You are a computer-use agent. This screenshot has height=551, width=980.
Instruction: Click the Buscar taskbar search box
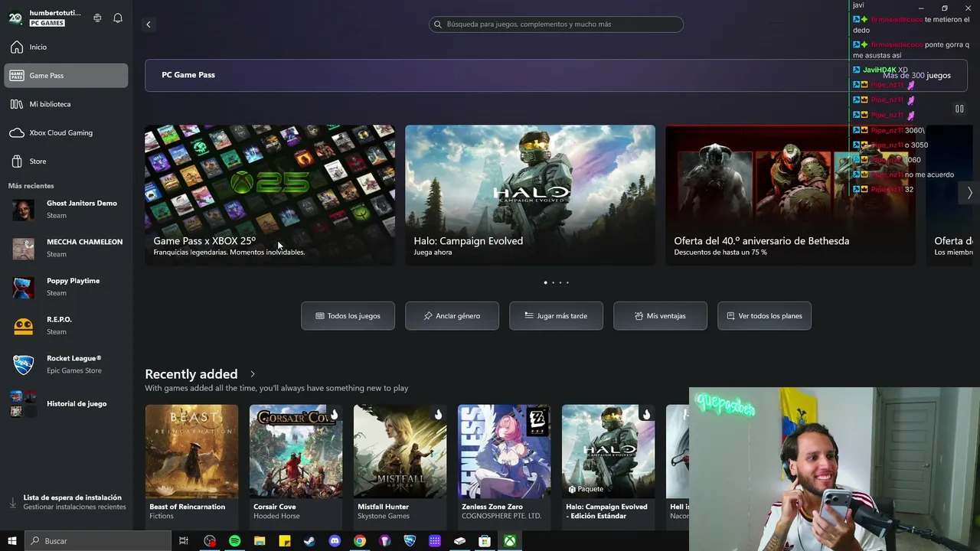coord(98,541)
